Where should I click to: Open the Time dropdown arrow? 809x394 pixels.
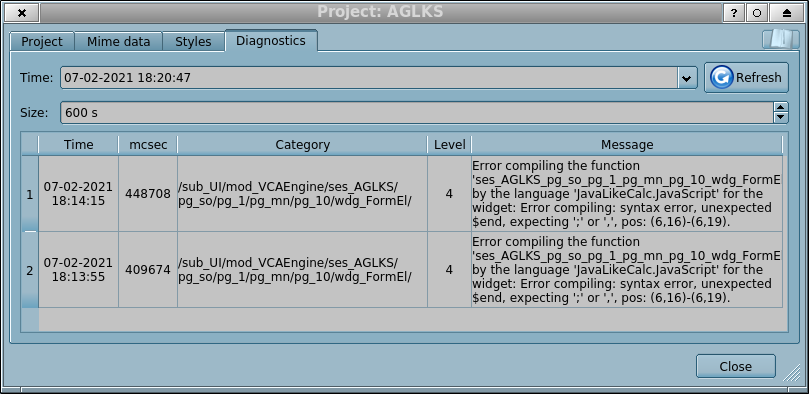(x=687, y=78)
